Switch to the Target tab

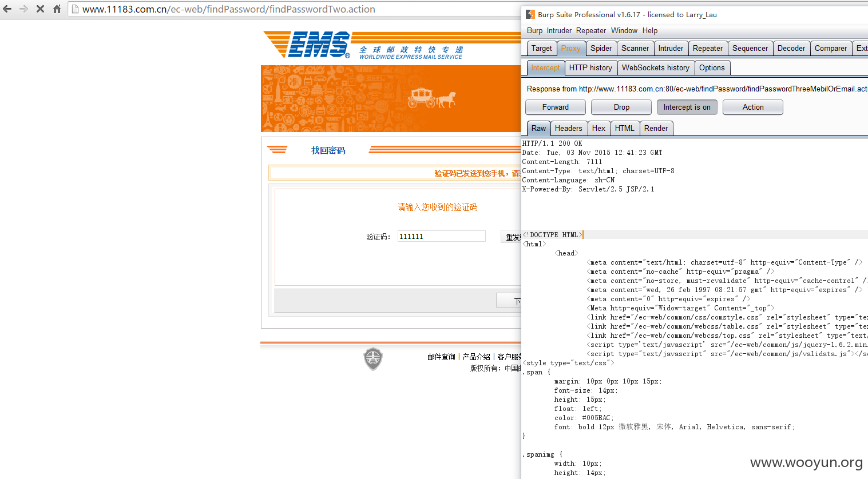click(x=541, y=49)
